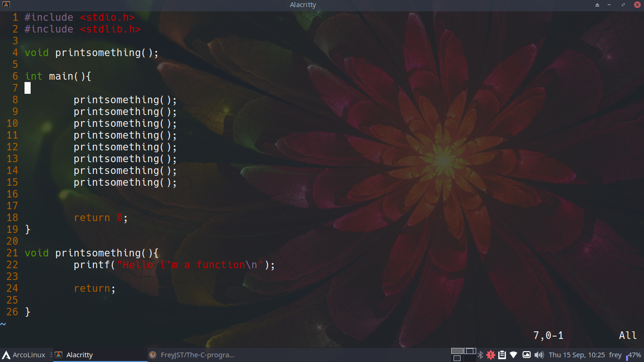Click the #include <stdlib.h> line
The height and width of the screenshot is (362, 644).
83,29
